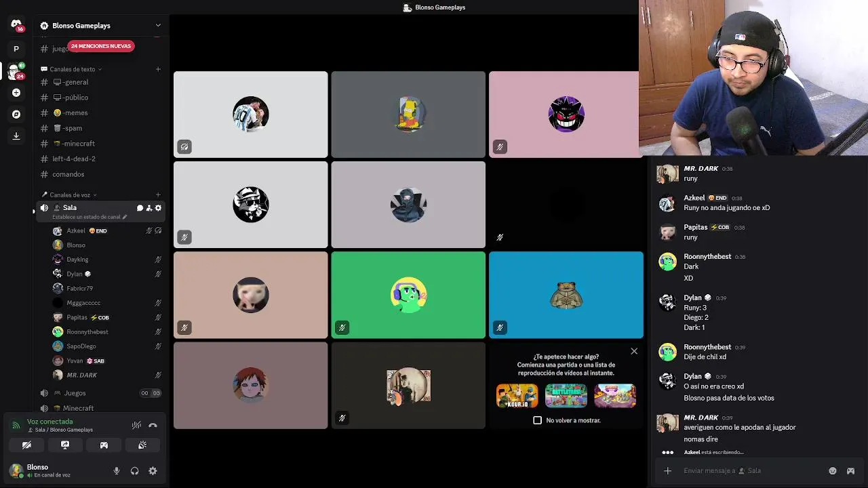Start an activity with the game controller button
The width and height of the screenshot is (868, 488).
104,445
